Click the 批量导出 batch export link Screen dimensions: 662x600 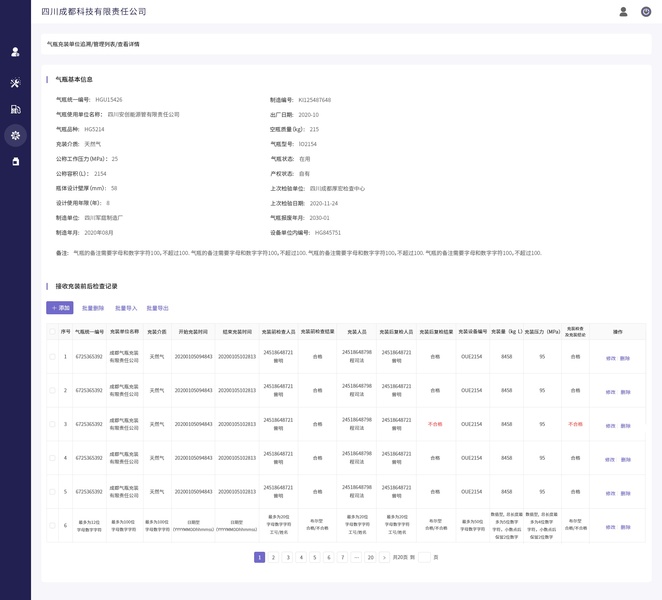(x=157, y=308)
